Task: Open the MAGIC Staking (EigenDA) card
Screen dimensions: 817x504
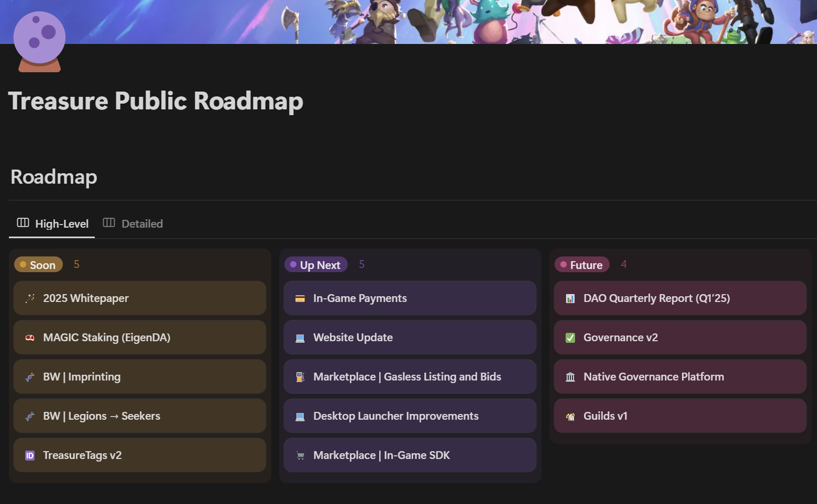Action: (x=140, y=338)
